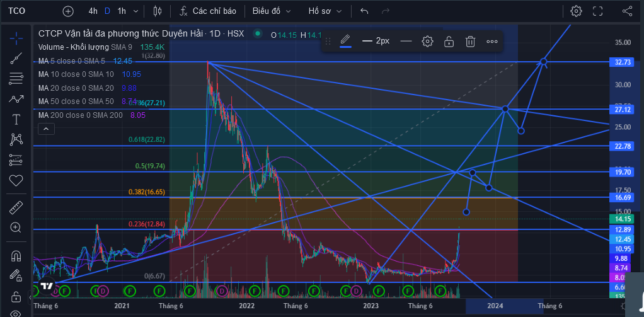Click the Volume - Khối lượng SMA 9 legend
Screen dimensions: 644x317
click(x=103, y=47)
